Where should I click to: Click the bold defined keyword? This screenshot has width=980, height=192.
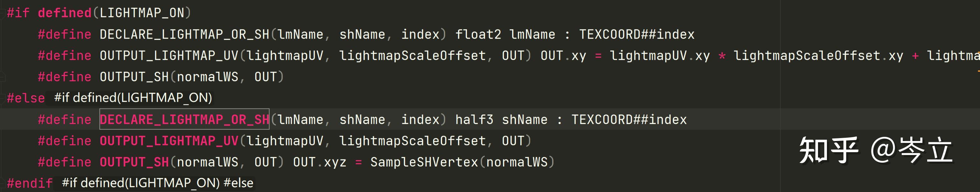pyautogui.click(x=65, y=13)
